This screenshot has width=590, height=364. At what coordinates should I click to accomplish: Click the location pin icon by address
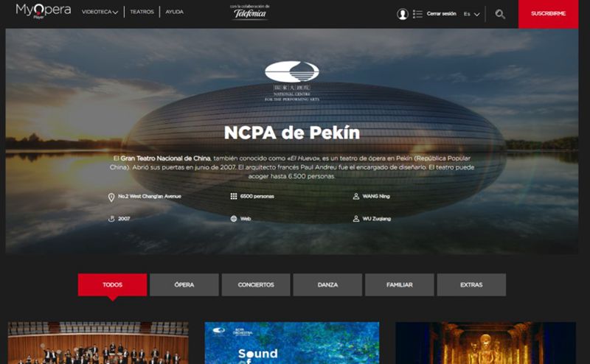coord(111,197)
